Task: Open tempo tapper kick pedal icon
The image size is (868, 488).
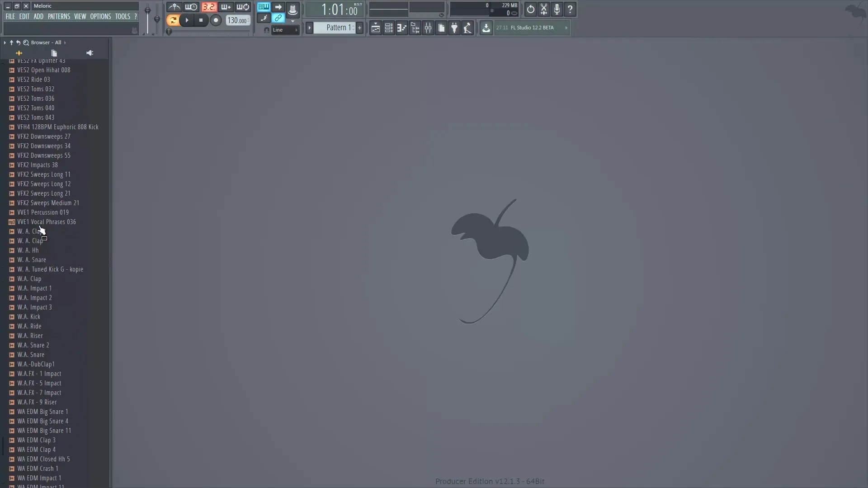Action: pyautogui.click(x=467, y=28)
